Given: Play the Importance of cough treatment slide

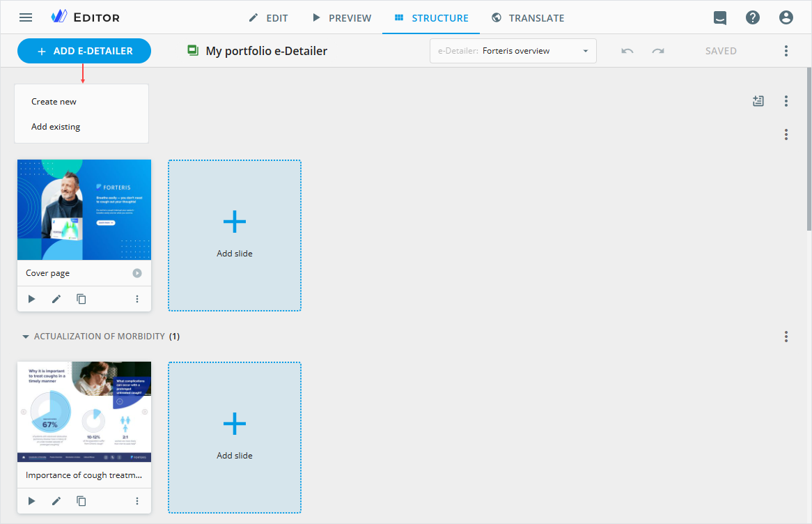Looking at the screenshot, I should [31, 501].
